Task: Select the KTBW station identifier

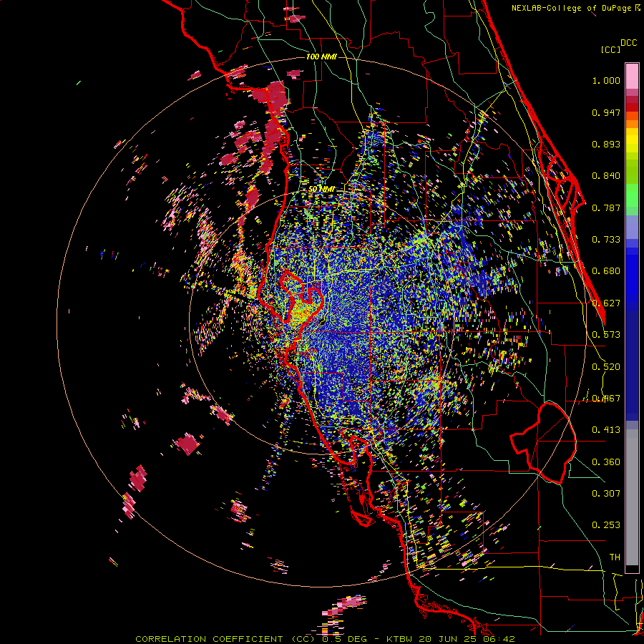Action: pyautogui.click(x=401, y=639)
